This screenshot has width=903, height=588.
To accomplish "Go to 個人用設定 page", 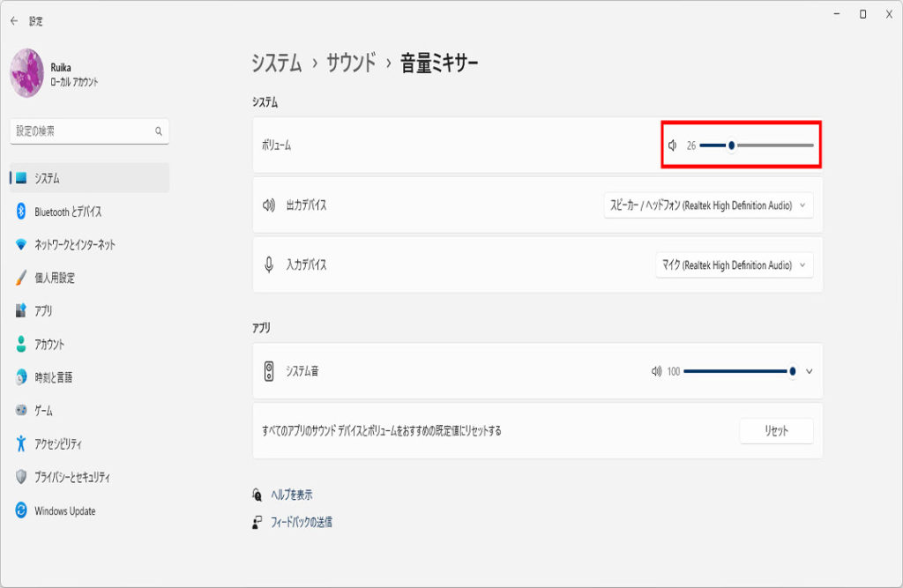I will [x=55, y=278].
